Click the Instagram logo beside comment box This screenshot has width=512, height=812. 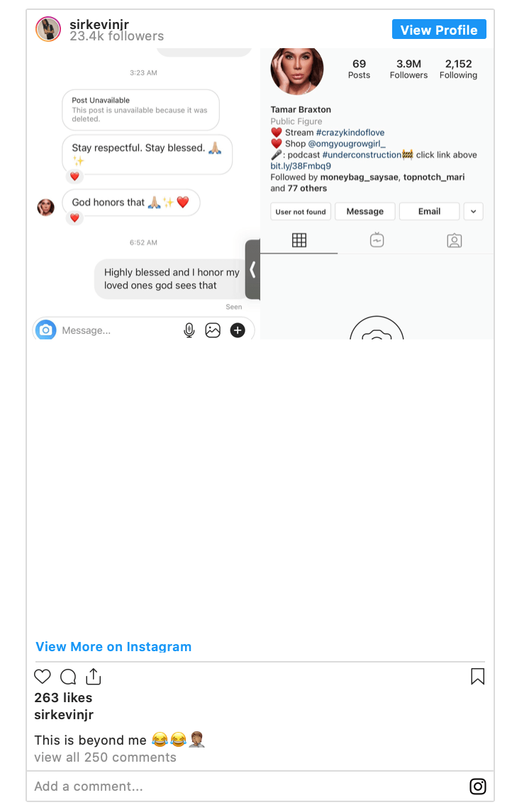[x=477, y=786]
